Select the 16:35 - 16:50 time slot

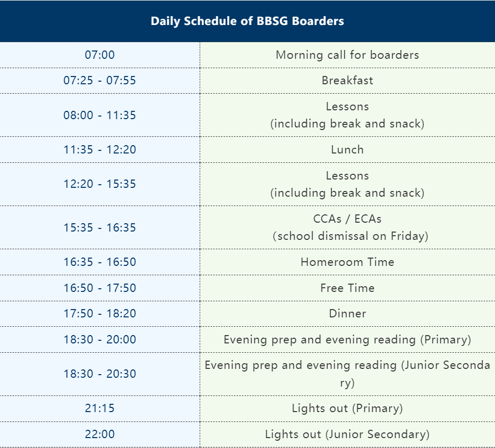(100, 262)
